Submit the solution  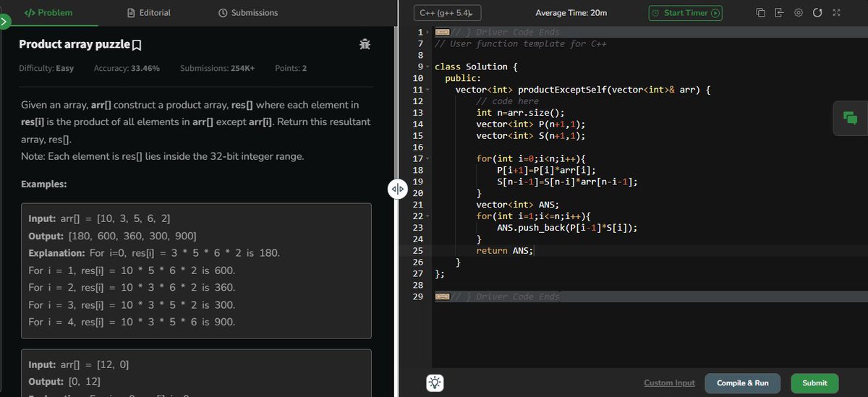pos(814,383)
